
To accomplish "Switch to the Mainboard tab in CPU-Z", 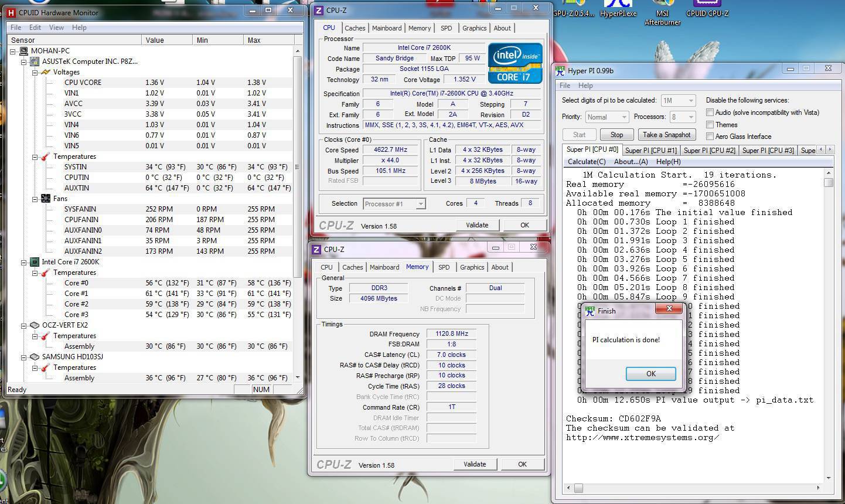I will click(387, 28).
